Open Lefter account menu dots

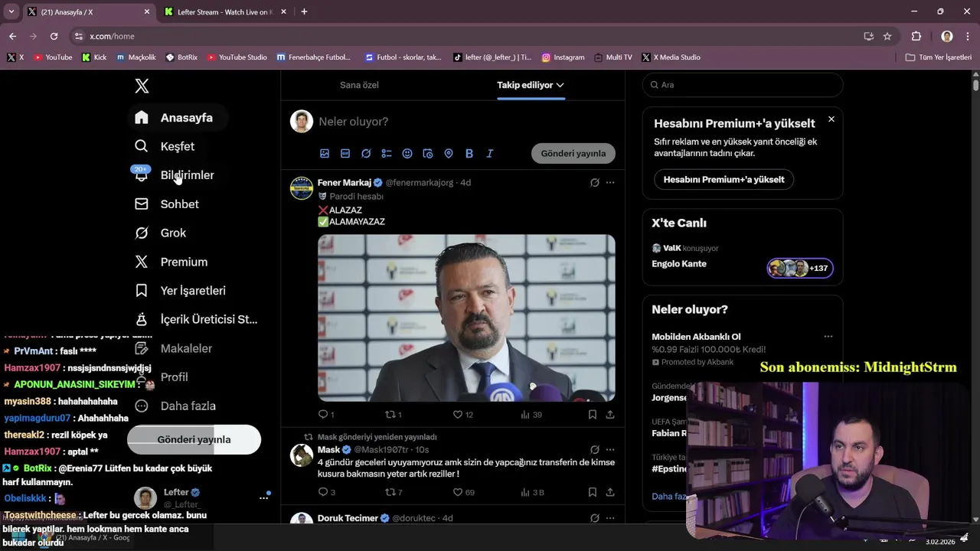point(263,498)
